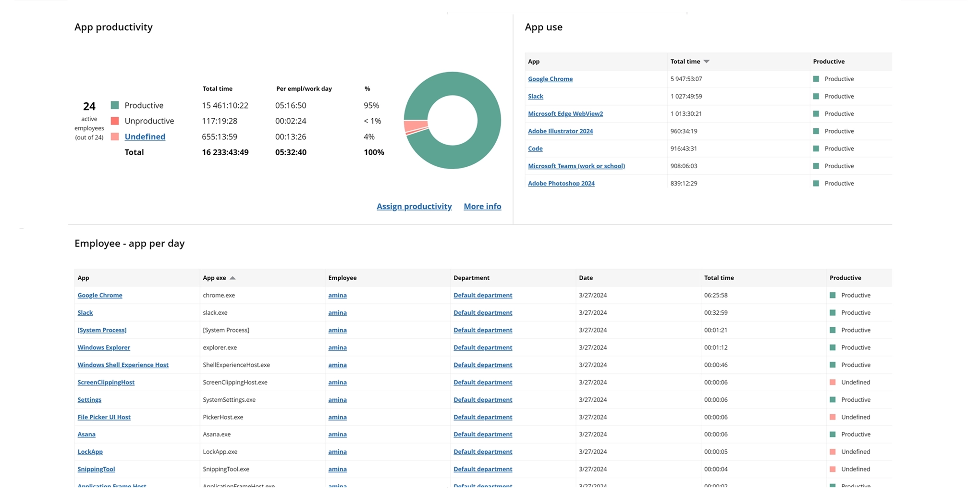Open the Assign productivity link

coord(414,206)
